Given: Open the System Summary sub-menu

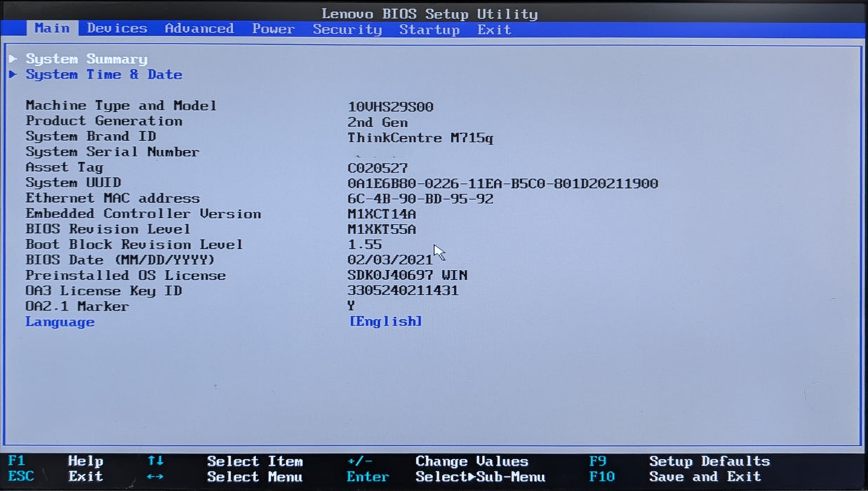Looking at the screenshot, I should [x=86, y=59].
